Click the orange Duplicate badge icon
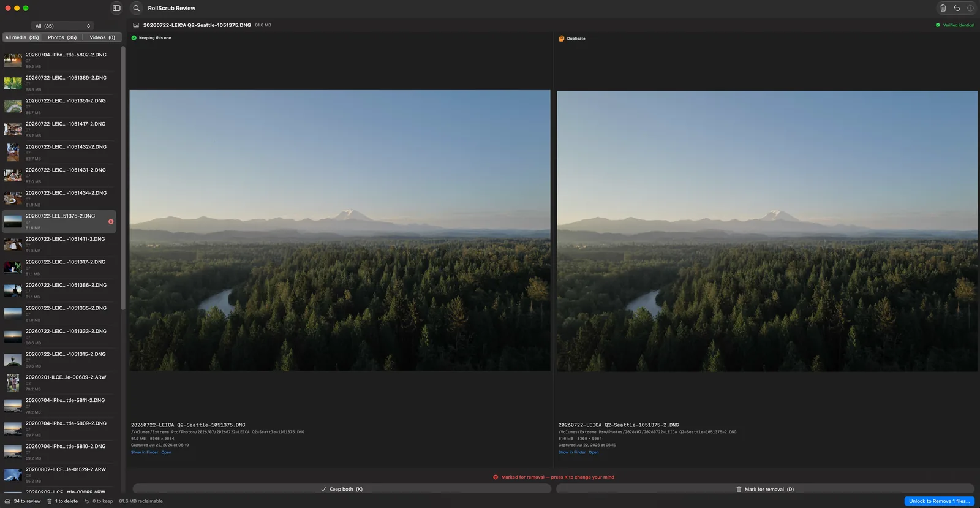980x508 pixels. tap(562, 39)
